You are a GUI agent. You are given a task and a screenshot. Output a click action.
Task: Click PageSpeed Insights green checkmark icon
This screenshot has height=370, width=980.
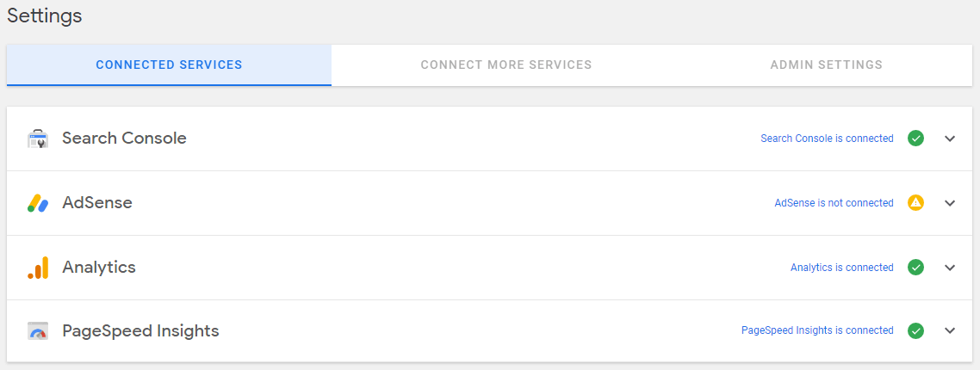coord(915,330)
